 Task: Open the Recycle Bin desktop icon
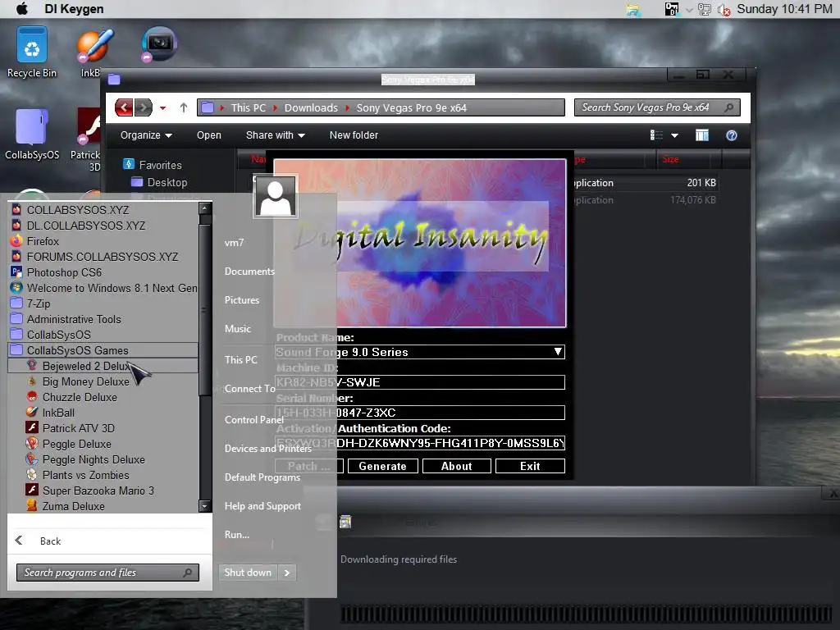click(32, 52)
